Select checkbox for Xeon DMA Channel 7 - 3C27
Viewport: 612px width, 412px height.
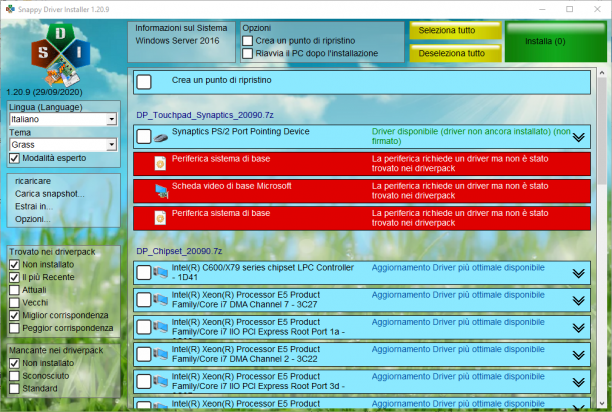(144, 300)
